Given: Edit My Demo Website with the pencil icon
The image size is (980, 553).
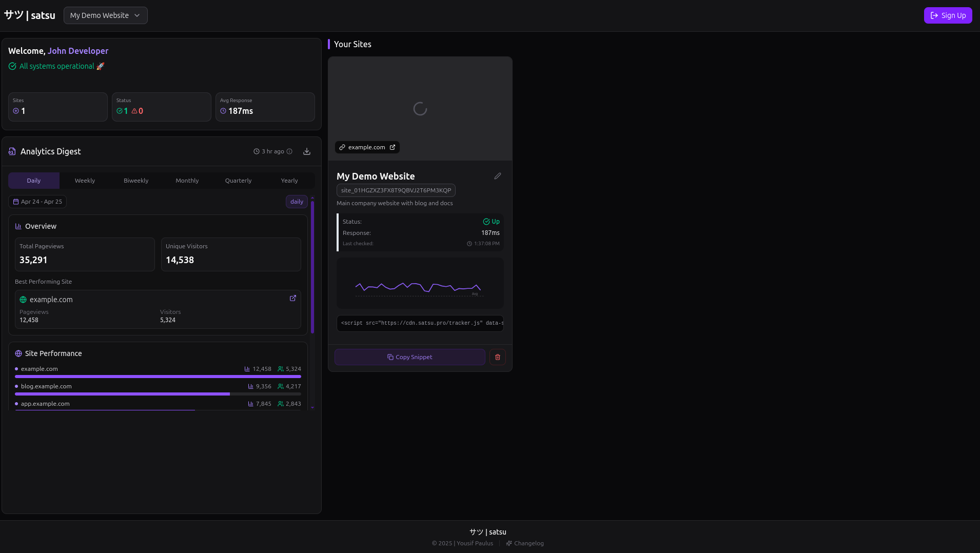Looking at the screenshot, I should point(498,176).
